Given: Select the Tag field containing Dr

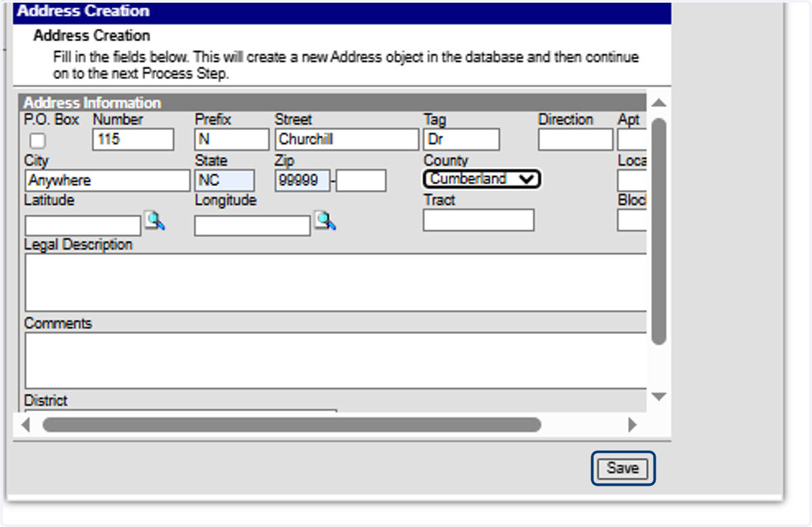Looking at the screenshot, I should tap(461, 140).
